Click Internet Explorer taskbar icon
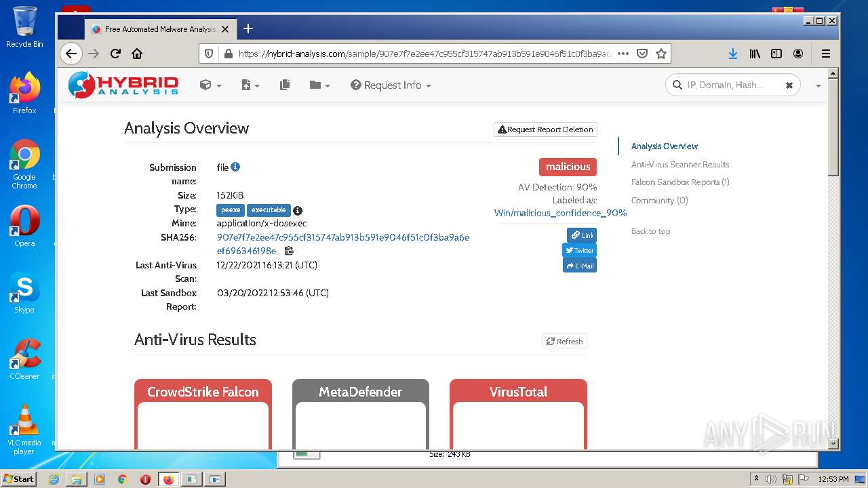868x488 pixels. [x=54, y=479]
